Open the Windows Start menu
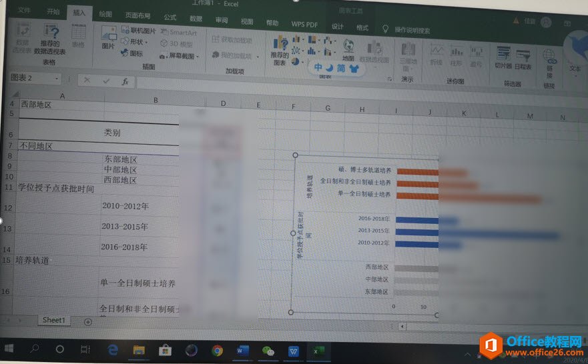 coord(8,348)
